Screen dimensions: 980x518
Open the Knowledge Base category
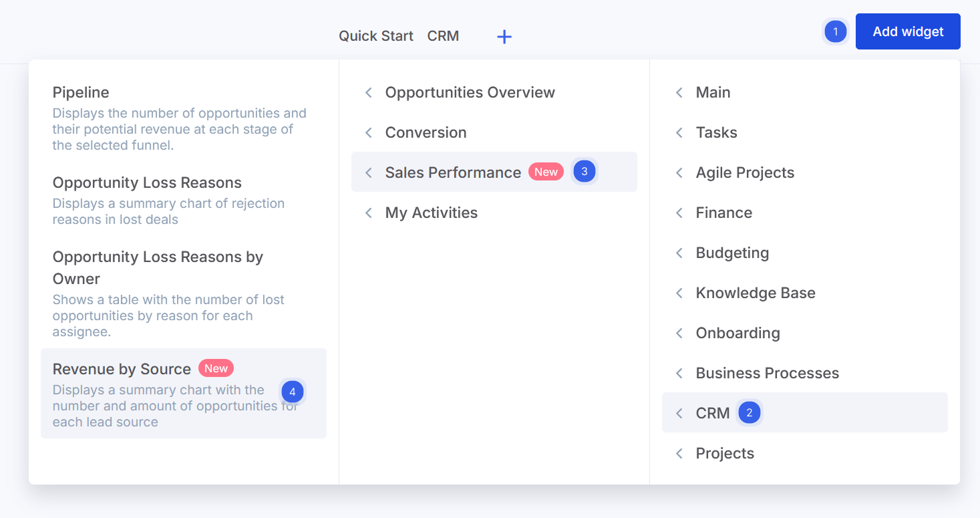[x=755, y=293]
